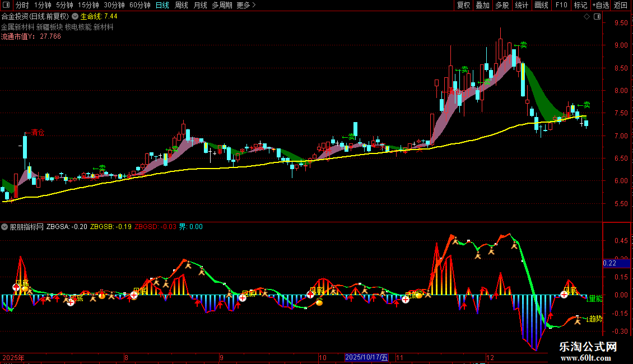Click the 生命线: 7.44 indicator value
Image resolution: width=633 pixels, height=364 pixels.
(99, 17)
